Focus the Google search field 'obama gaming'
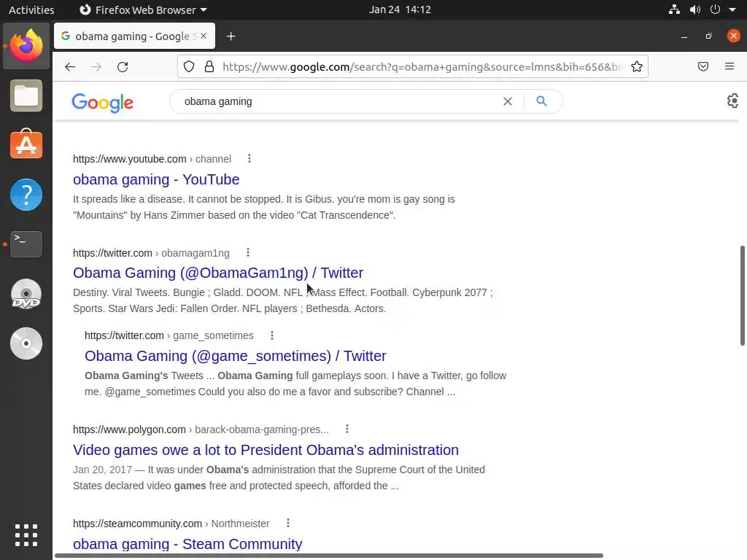 click(338, 101)
